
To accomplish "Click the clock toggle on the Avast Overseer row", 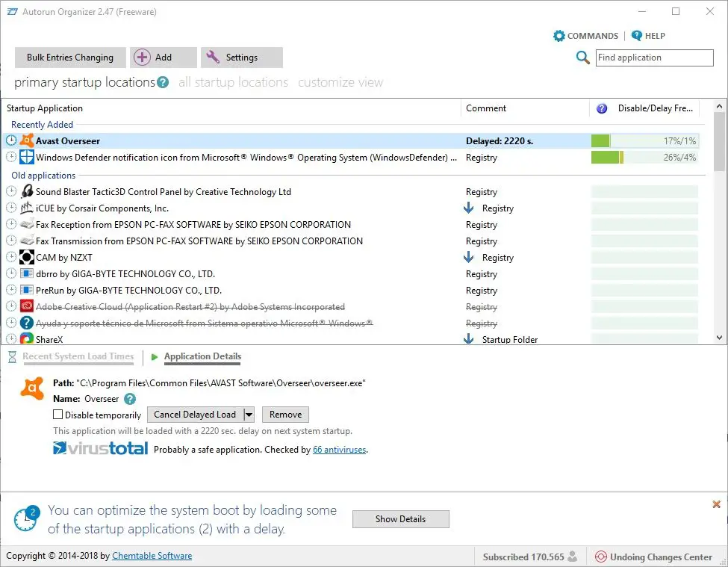I will pyautogui.click(x=11, y=140).
